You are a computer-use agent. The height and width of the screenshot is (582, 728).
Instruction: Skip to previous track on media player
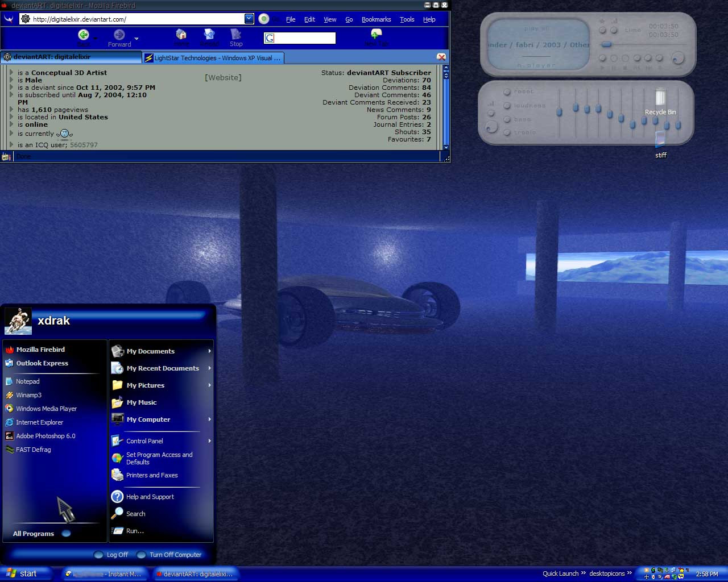(x=637, y=58)
